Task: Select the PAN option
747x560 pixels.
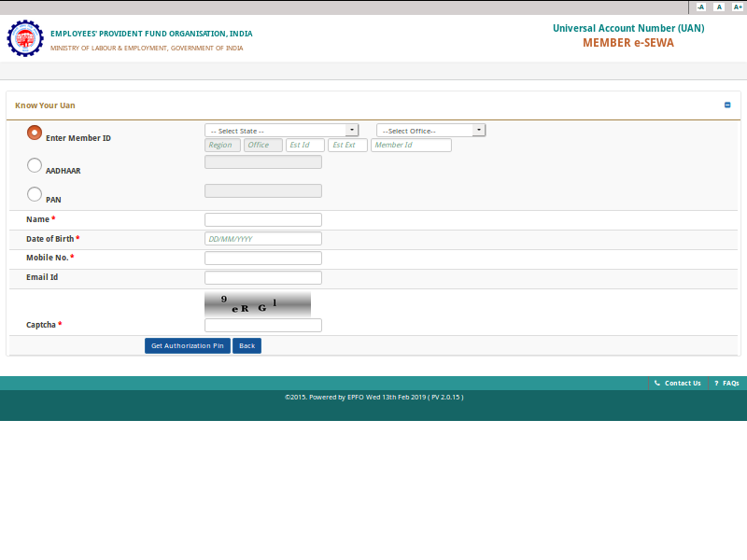Action: 34,191
